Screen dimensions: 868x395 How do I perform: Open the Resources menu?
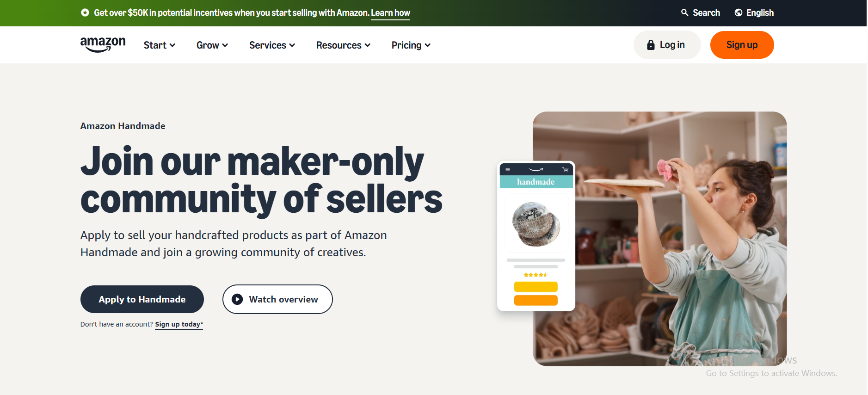pos(343,45)
